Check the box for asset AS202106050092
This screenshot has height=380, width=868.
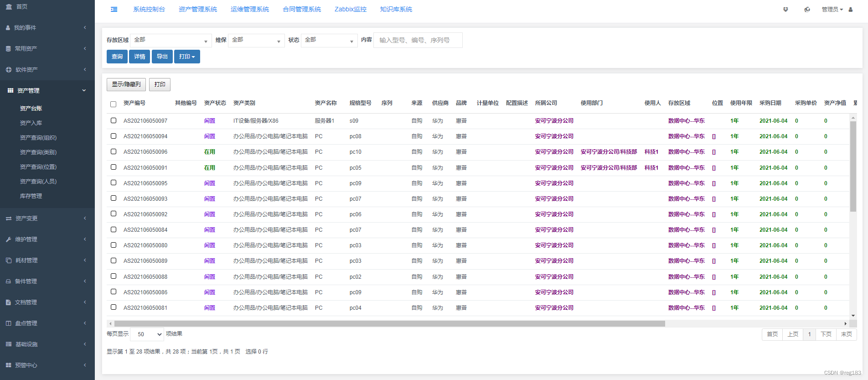114,213
